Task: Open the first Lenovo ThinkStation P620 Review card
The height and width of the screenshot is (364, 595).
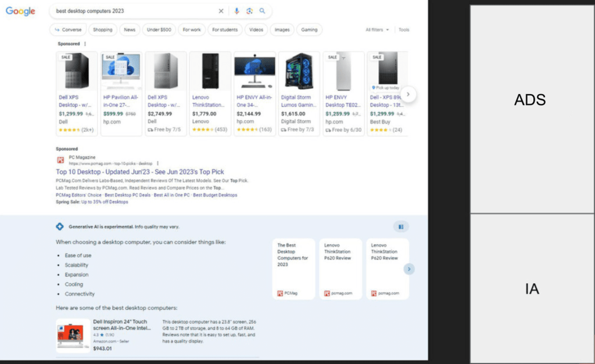Action: (340, 269)
